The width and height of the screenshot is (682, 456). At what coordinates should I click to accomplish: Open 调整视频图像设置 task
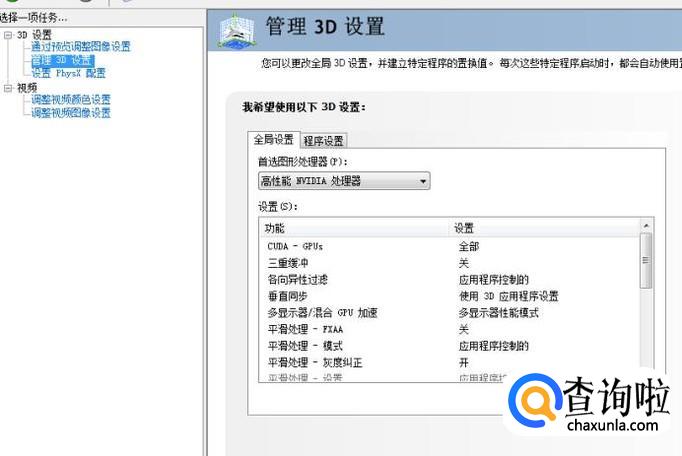pyautogui.click(x=70, y=113)
